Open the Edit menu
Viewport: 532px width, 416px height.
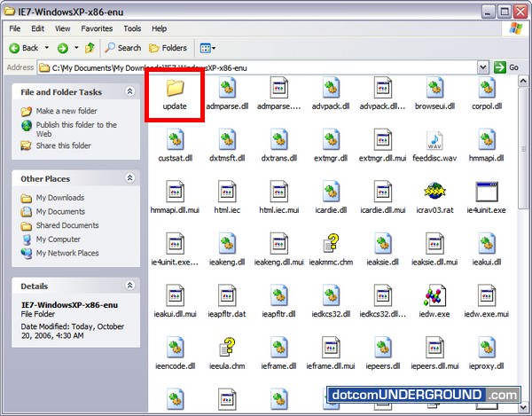tap(37, 28)
